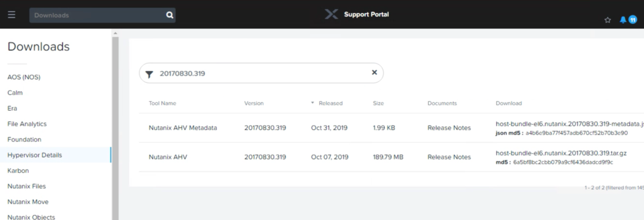Click the favorites star icon
The image size is (644, 220).
click(608, 20)
